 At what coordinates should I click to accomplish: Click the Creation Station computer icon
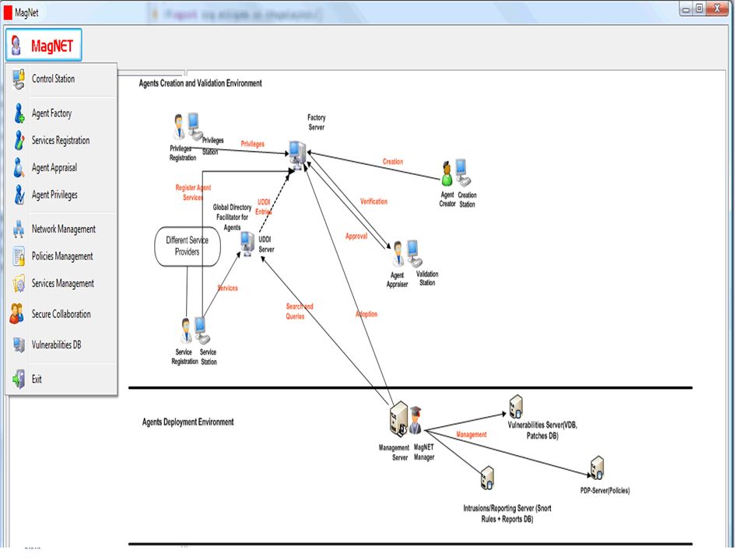(462, 172)
